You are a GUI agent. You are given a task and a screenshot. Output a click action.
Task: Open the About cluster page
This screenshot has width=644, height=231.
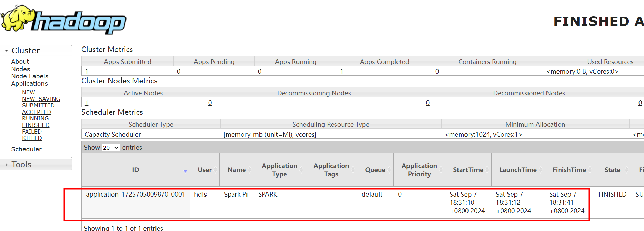click(x=20, y=62)
